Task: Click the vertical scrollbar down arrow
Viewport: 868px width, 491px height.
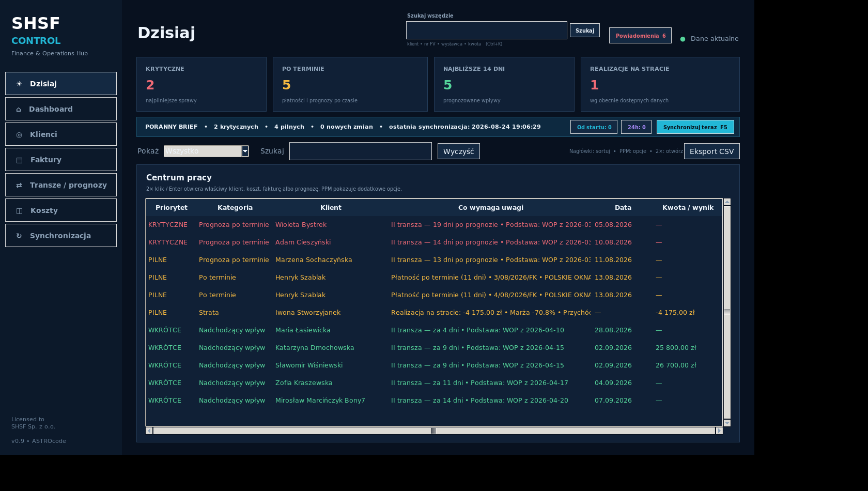Action: click(727, 423)
